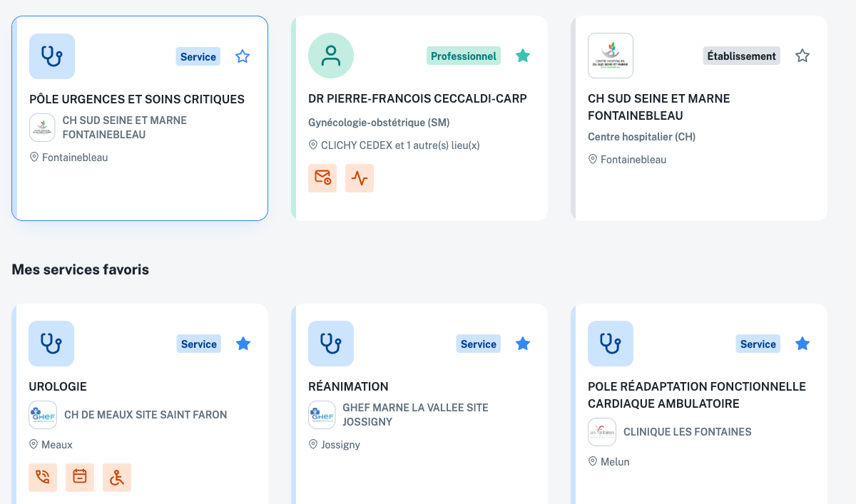The height and width of the screenshot is (504, 856).
Task: Add Pôle Urgences et Soins Critiques to favorites
Action: tap(243, 56)
